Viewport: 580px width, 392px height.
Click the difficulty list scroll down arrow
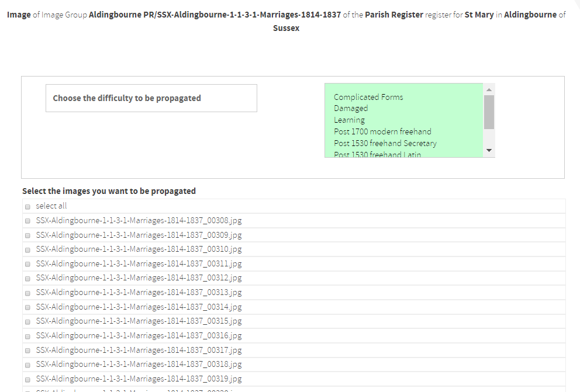(x=489, y=150)
